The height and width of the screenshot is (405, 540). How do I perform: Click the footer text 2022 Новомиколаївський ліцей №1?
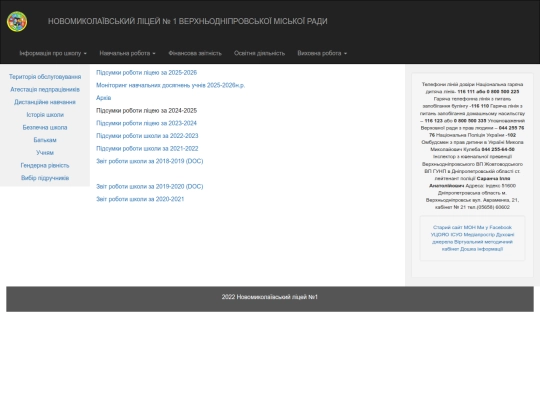coord(270,297)
